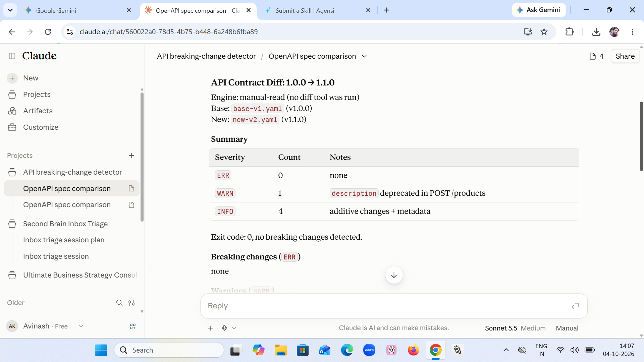The width and height of the screenshot is (644, 362).
Task: Activate the microphone voice input
Action: pos(224,328)
